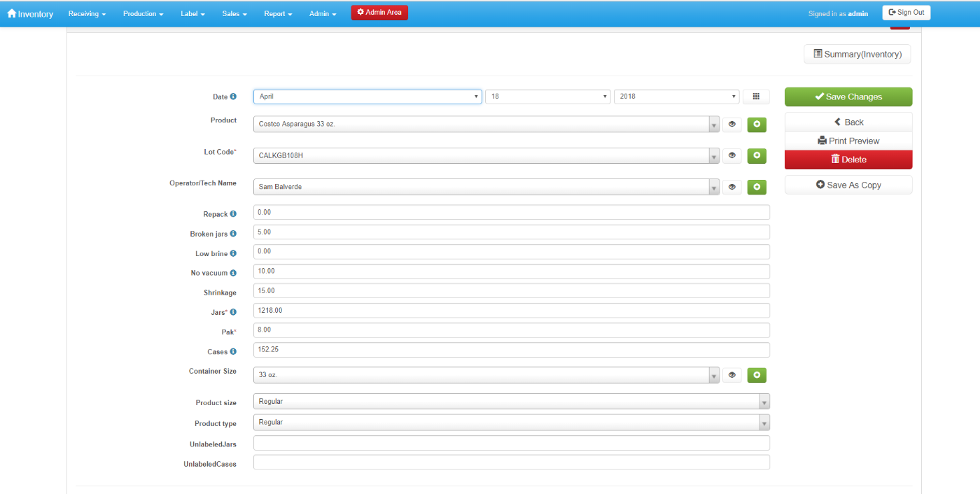Show info tooltip for Date

(233, 97)
